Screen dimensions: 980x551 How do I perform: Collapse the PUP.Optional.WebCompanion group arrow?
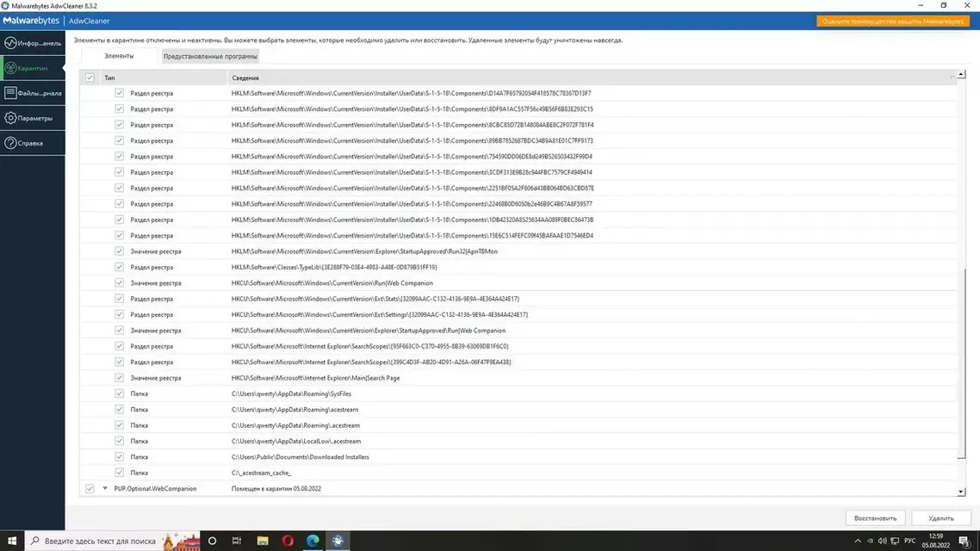coord(105,488)
